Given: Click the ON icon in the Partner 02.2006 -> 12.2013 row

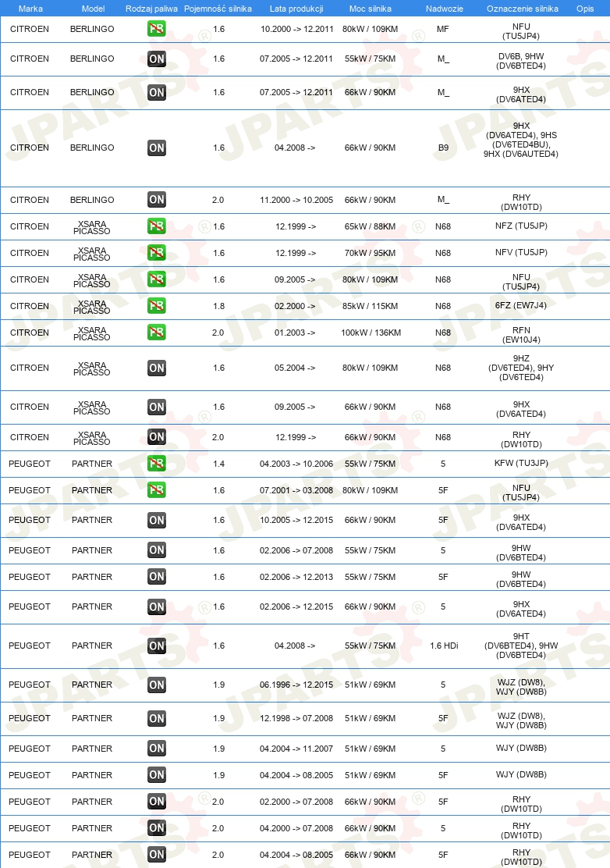Looking at the screenshot, I should (x=157, y=577).
